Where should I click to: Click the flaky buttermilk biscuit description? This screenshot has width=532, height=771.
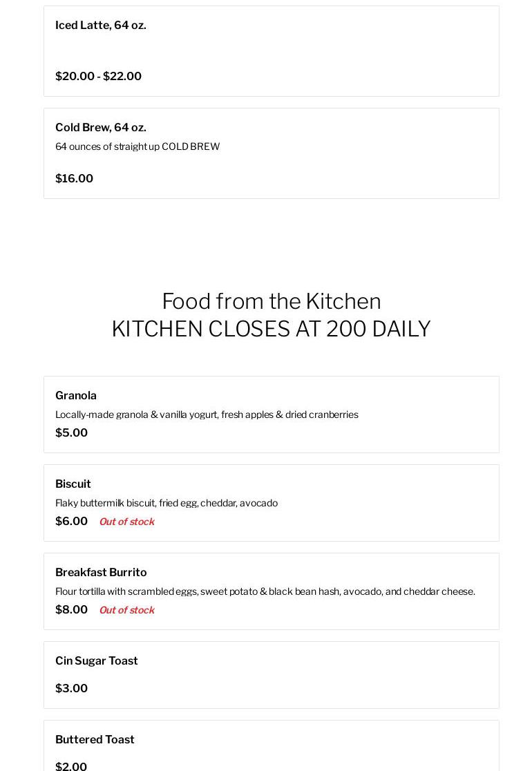click(x=167, y=503)
